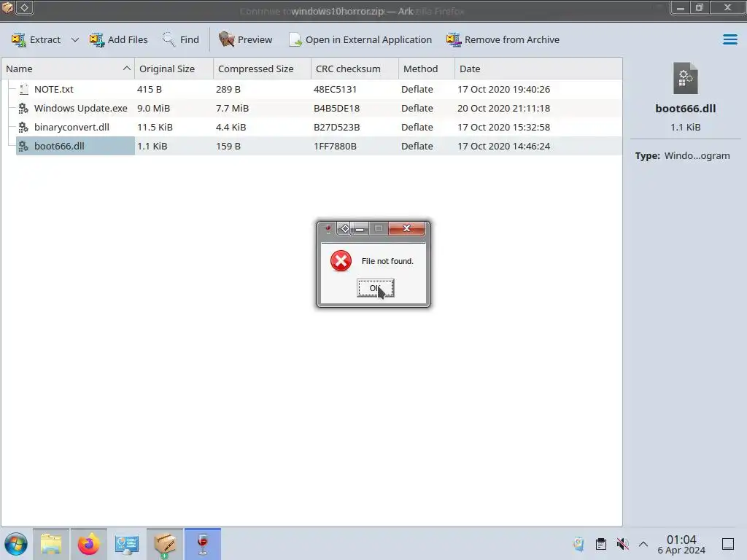Switch to Firefox in taskbar
The image size is (747, 560).
tap(88, 544)
